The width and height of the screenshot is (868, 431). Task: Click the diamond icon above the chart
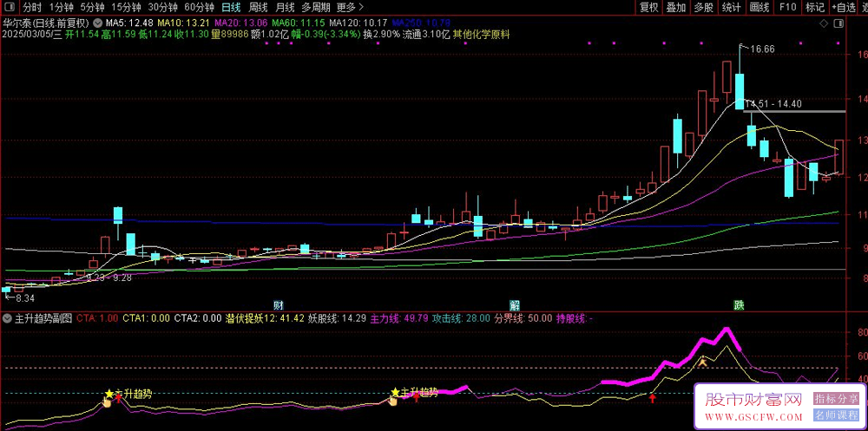825,23
